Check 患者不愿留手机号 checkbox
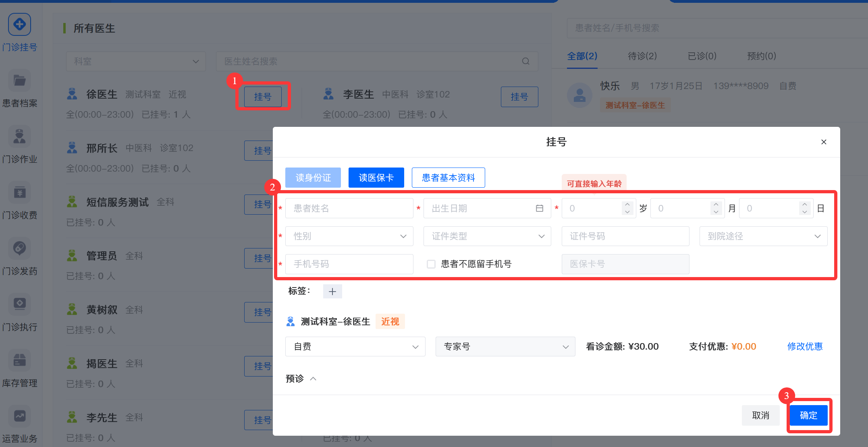The image size is (868, 447). tap(431, 264)
